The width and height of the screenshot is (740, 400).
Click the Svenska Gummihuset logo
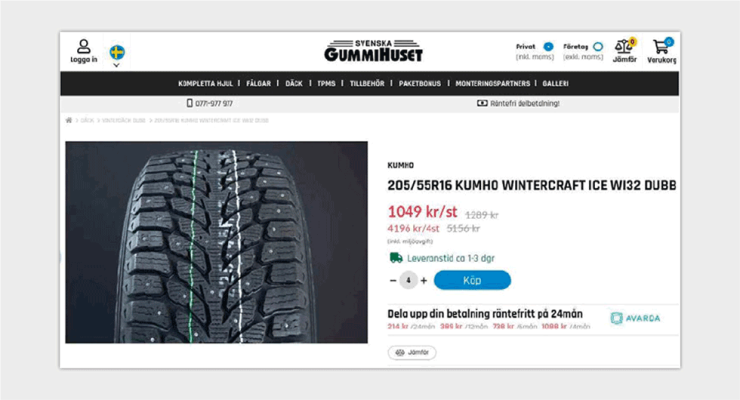pyautogui.click(x=373, y=51)
